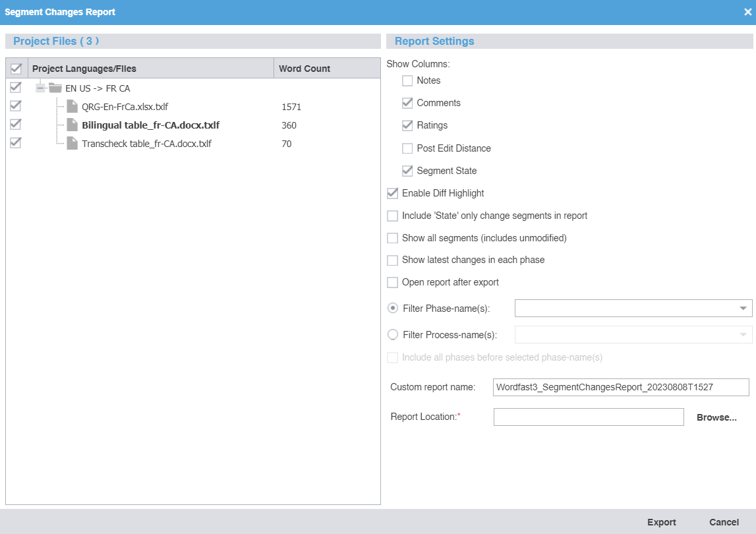Click Browse to choose a report location

pos(716,417)
